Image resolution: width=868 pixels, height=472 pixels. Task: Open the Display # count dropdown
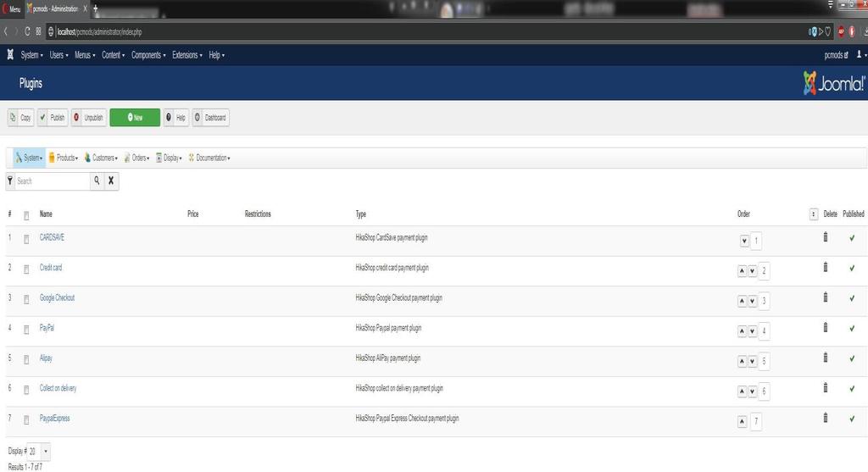click(39, 451)
